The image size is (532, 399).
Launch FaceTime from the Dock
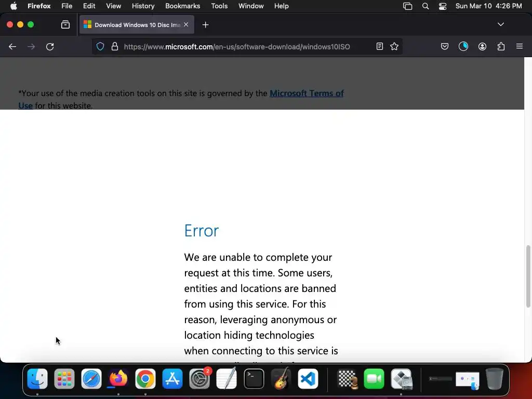click(374, 379)
